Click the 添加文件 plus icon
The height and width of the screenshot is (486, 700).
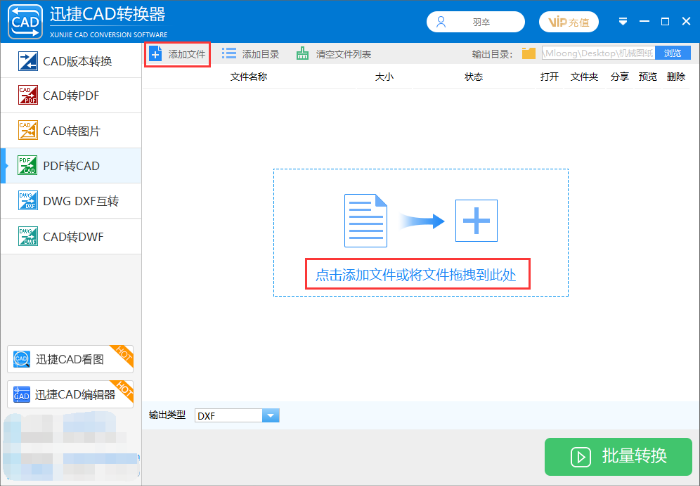(155, 54)
